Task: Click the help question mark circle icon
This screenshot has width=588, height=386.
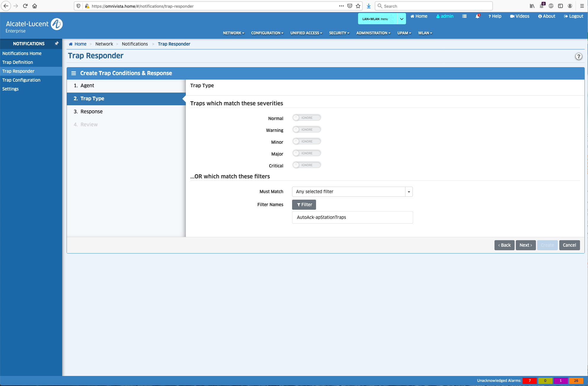Action: 579,56
